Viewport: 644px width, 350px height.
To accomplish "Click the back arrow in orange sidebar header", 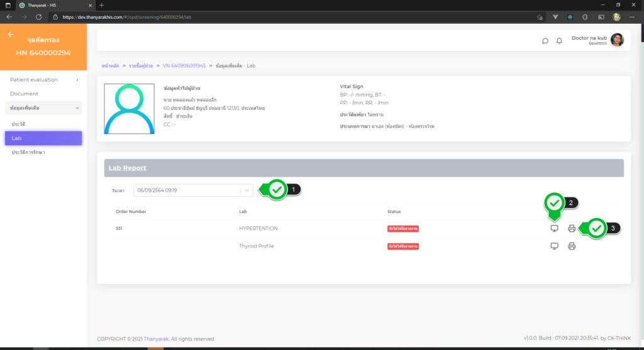I will click(11, 35).
